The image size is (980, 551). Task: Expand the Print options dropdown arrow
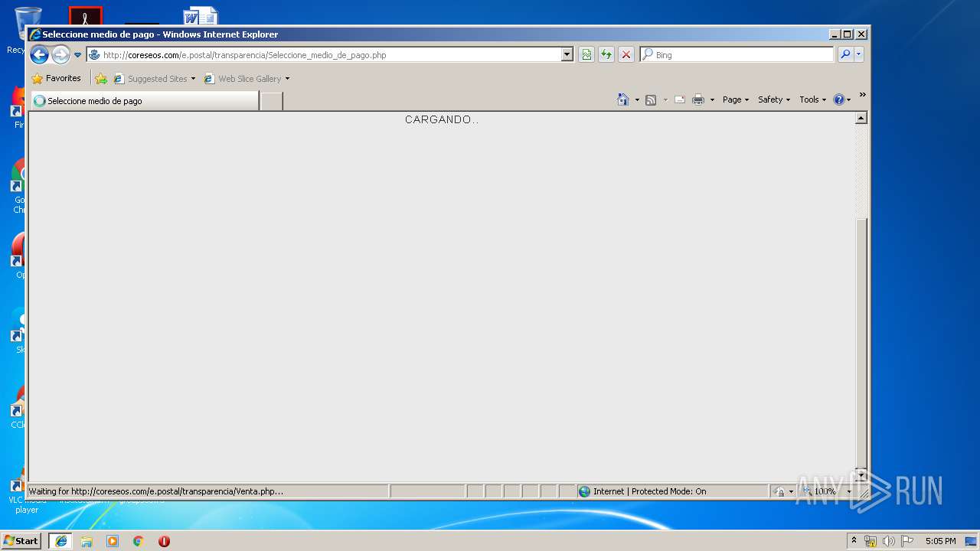point(712,99)
